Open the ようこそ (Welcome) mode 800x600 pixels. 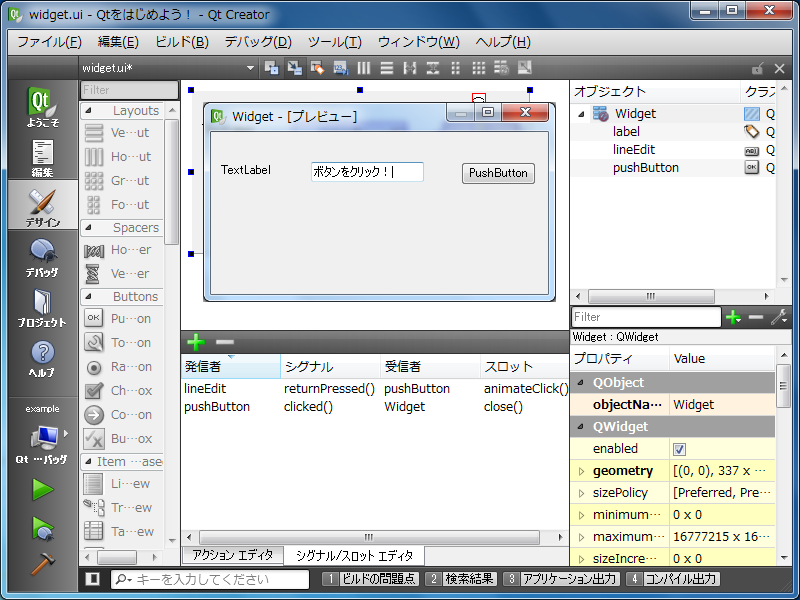pos(42,108)
